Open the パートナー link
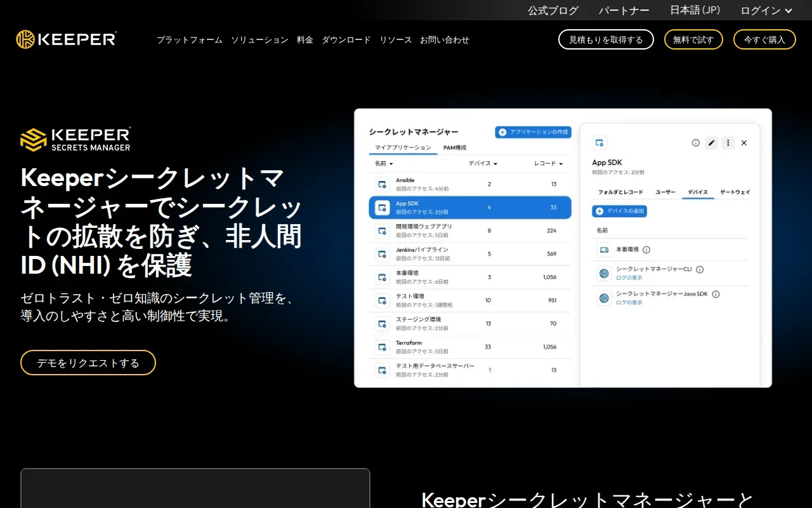 624,10
